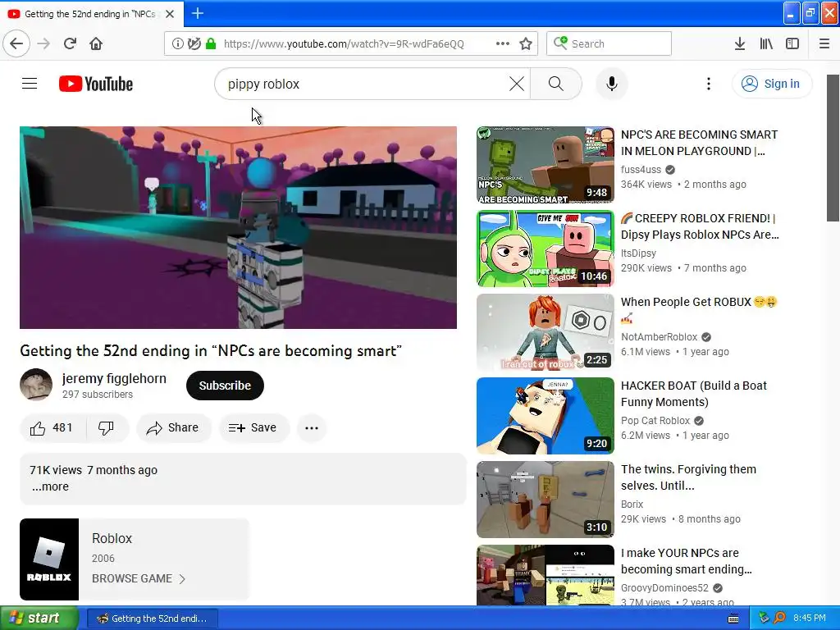840x630 pixels.
Task: Click the YouTube magnifier search button
Action: [556, 84]
